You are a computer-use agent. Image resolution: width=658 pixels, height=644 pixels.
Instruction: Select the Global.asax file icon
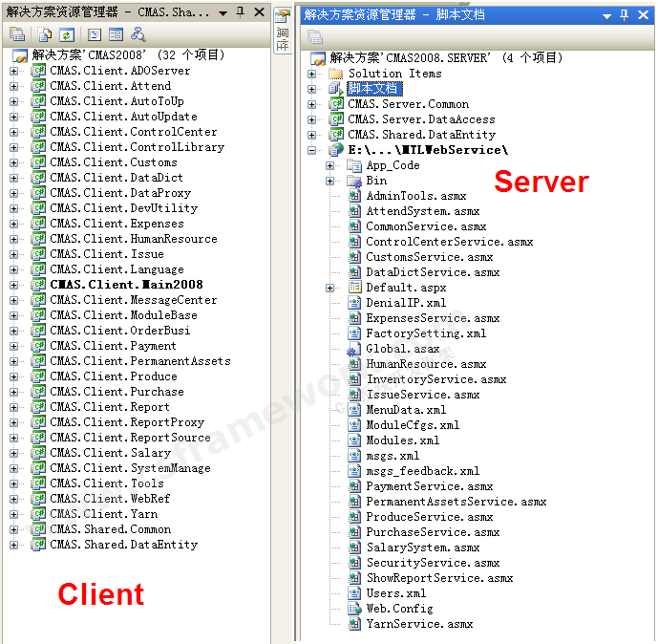pos(354,349)
